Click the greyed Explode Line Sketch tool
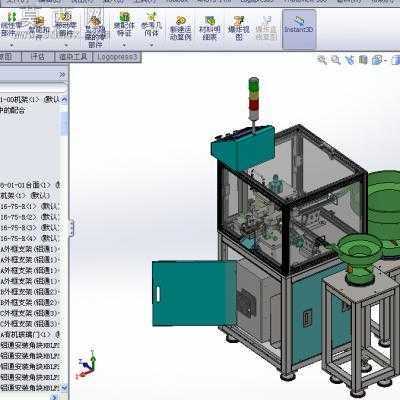 266,28
